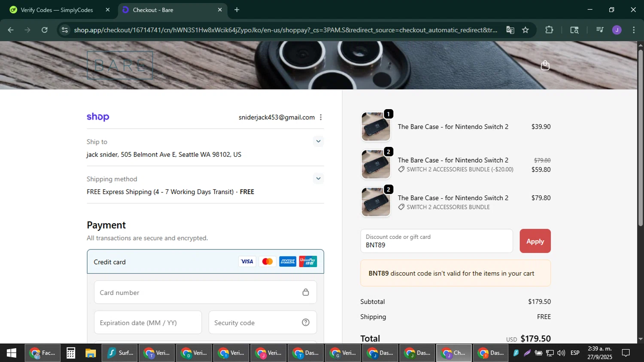This screenshot has width=644, height=362.
Task: Expand the Ship to address section
Action: pos(318,141)
